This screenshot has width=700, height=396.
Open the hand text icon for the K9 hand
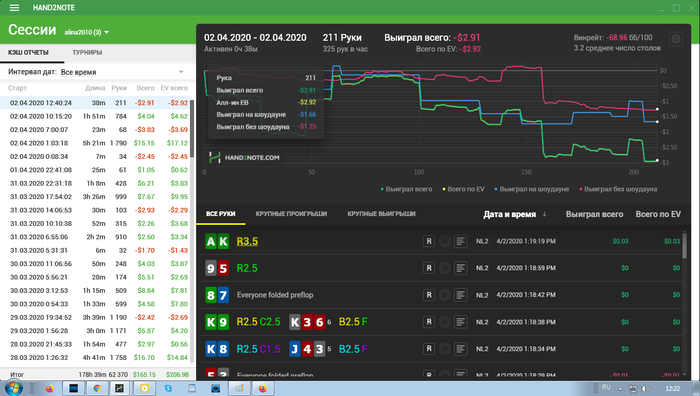point(460,322)
